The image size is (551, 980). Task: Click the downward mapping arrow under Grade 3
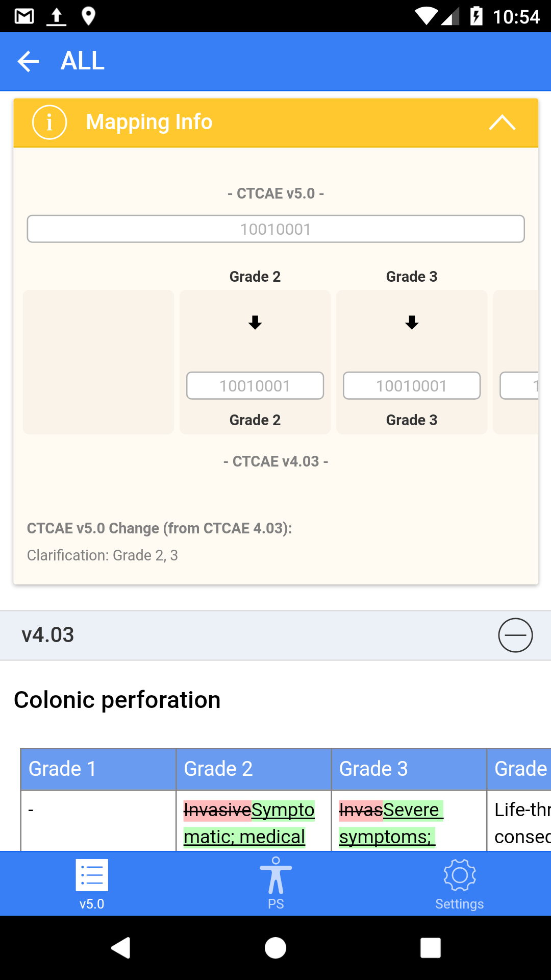(x=412, y=322)
